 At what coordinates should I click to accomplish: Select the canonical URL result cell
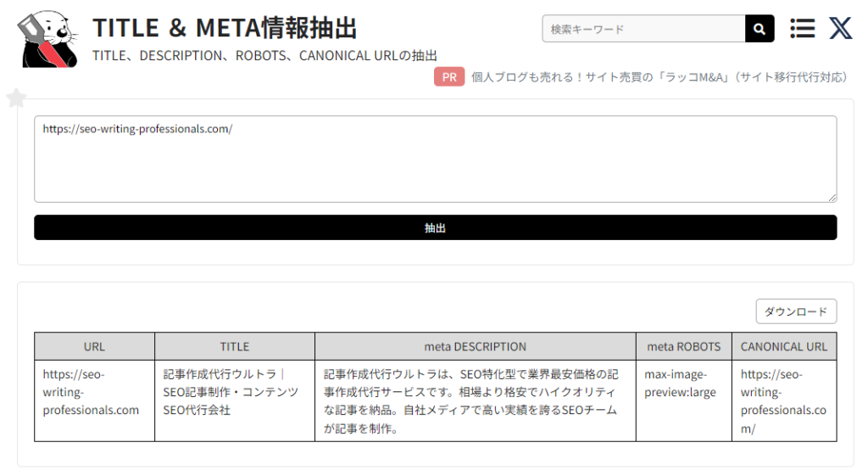tap(784, 400)
